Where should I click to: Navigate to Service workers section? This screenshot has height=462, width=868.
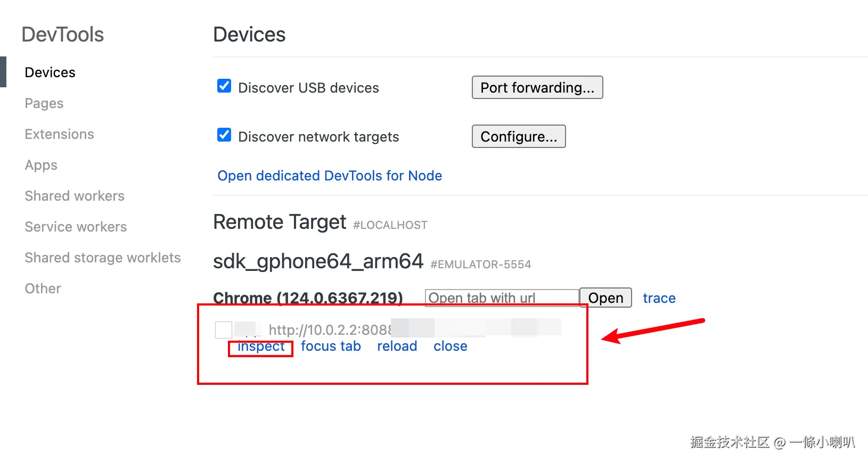point(76,227)
